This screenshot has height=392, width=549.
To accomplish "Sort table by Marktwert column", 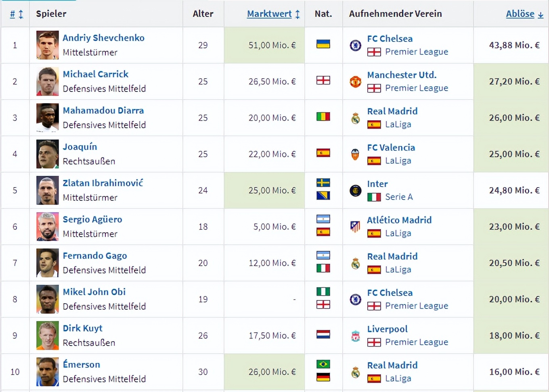I will point(269,14).
